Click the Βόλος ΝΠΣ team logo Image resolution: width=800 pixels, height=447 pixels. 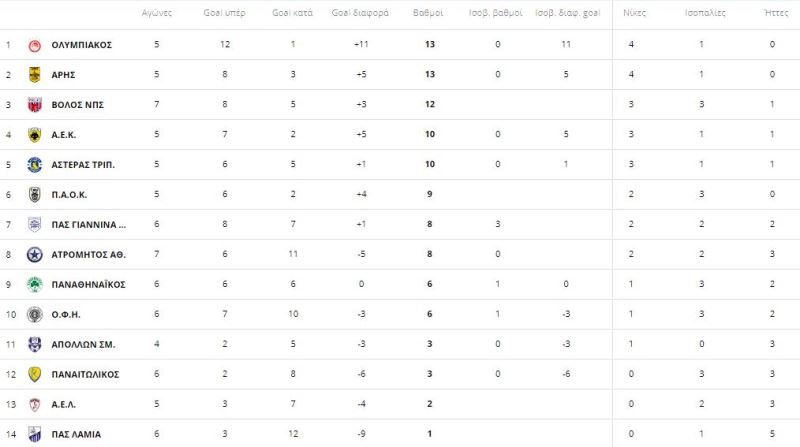pos(34,105)
